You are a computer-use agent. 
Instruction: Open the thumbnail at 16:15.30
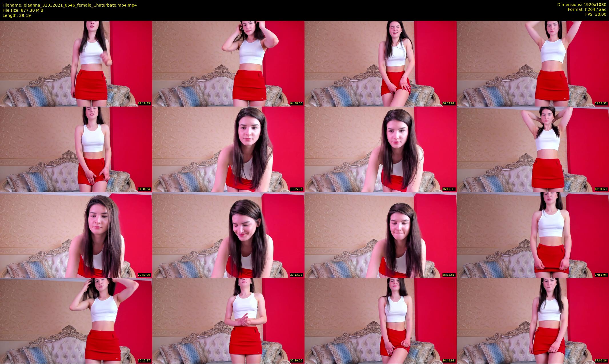[x=380, y=149]
